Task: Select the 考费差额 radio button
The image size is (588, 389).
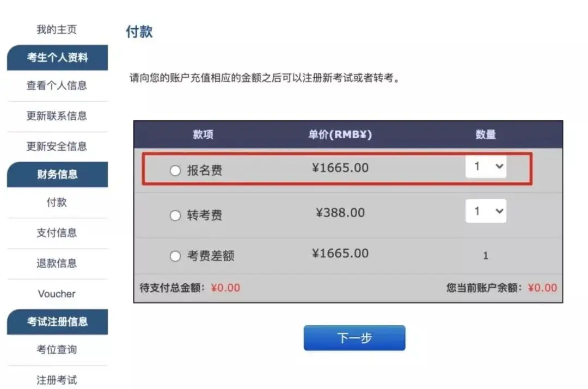Action: click(175, 256)
